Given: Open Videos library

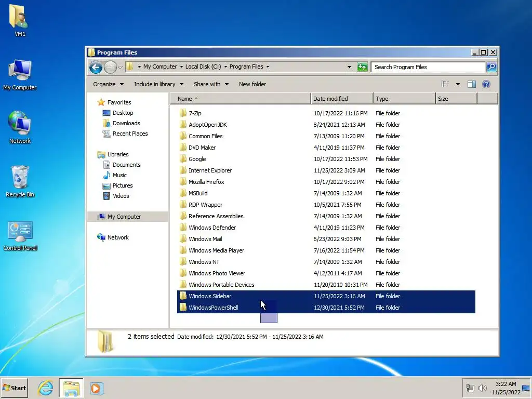Looking at the screenshot, I should pyautogui.click(x=121, y=196).
